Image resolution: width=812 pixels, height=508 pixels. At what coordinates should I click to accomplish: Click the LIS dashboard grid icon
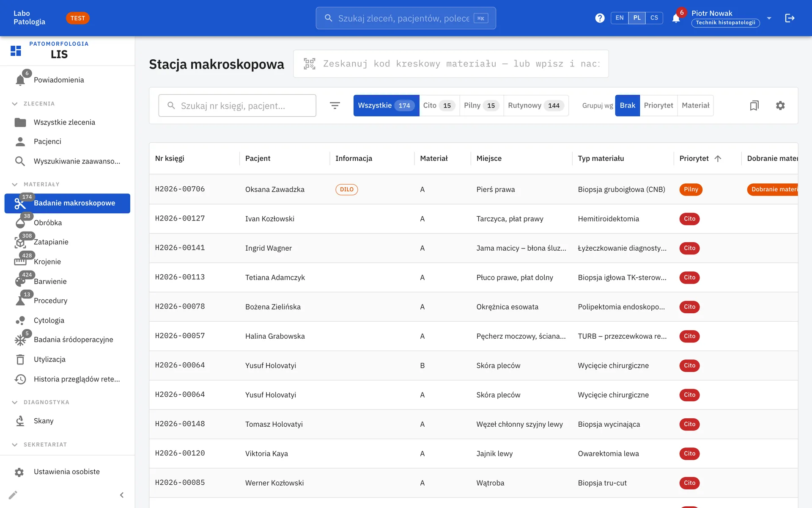[16, 51]
